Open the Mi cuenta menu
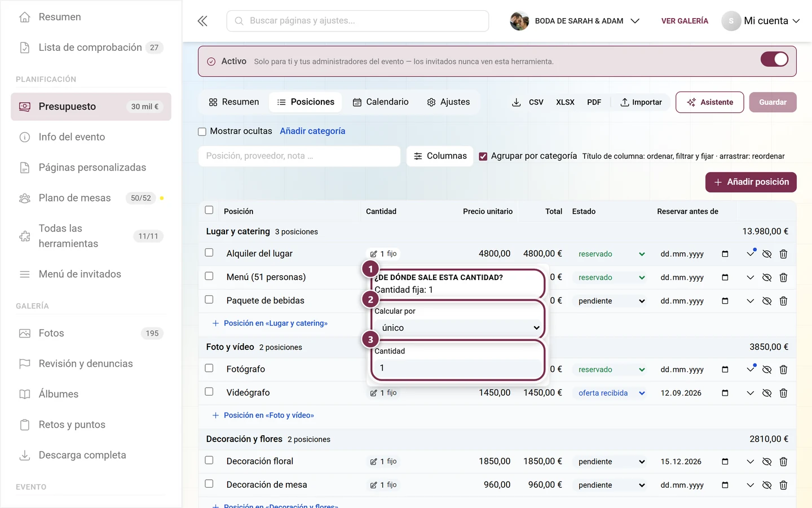Screen dimensions: 812x508 tap(761, 21)
